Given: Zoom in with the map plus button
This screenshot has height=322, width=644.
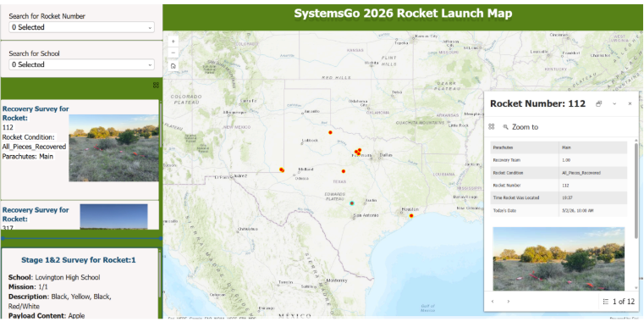Looking at the screenshot, I should [x=173, y=42].
